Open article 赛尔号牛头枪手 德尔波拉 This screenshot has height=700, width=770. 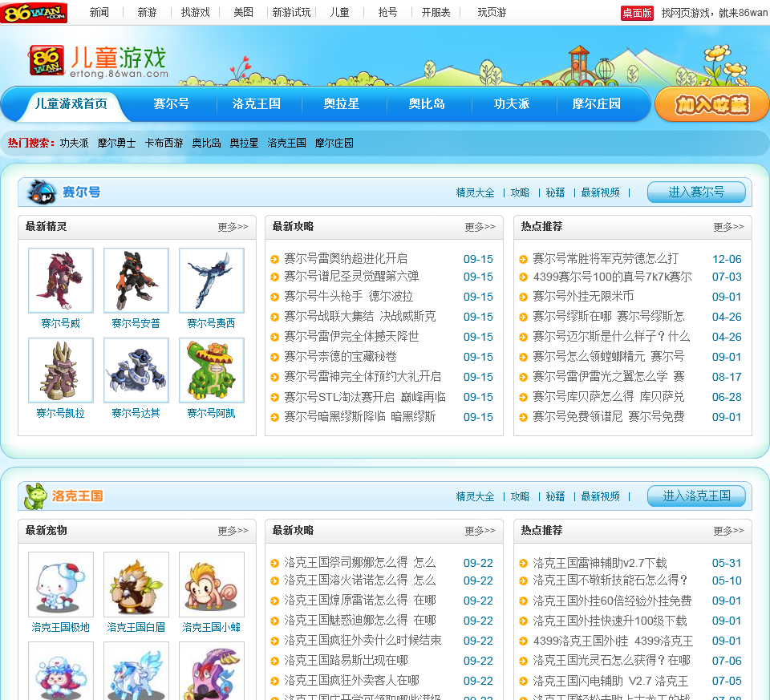(348, 297)
